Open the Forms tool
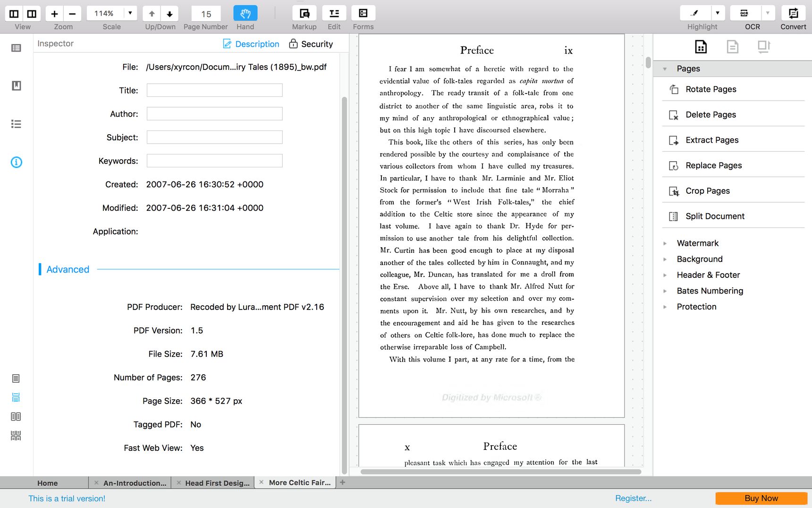This screenshot has width=812, height=508. click(364, 14)
